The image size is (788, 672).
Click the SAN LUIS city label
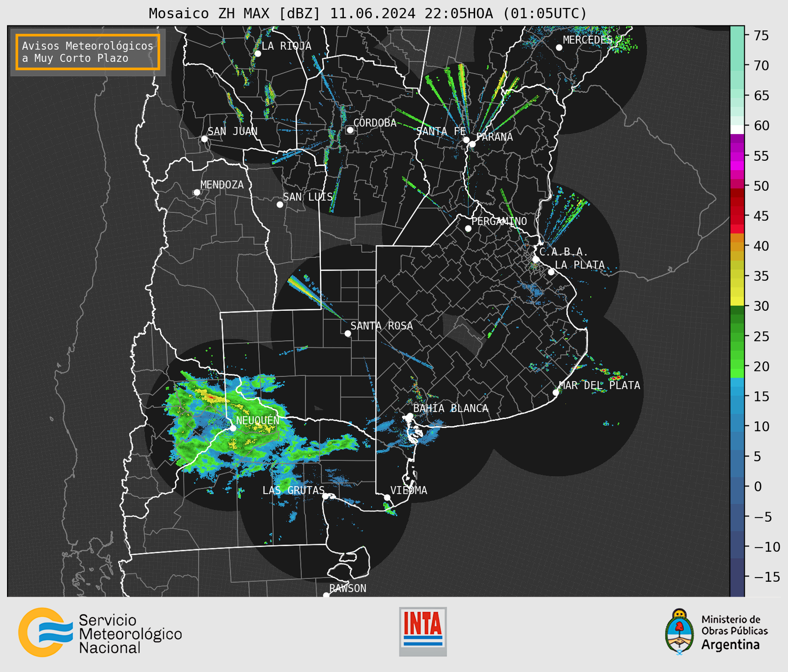[308, 197]
